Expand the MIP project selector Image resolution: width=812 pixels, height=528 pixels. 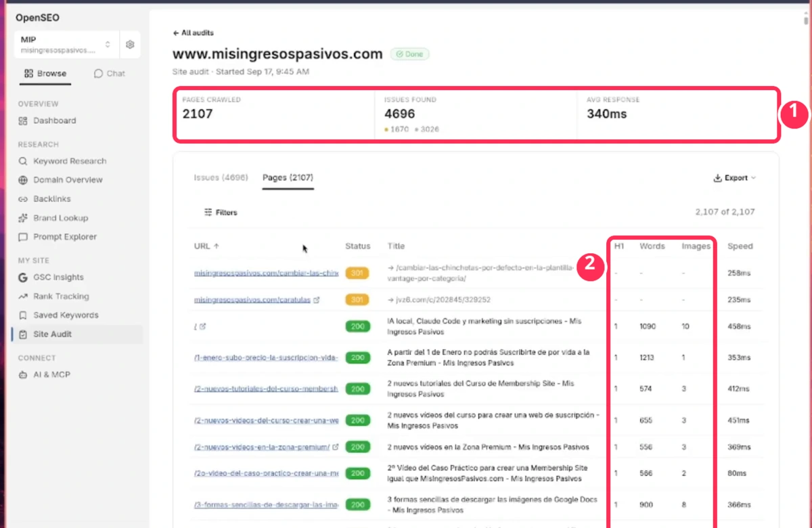66,44
